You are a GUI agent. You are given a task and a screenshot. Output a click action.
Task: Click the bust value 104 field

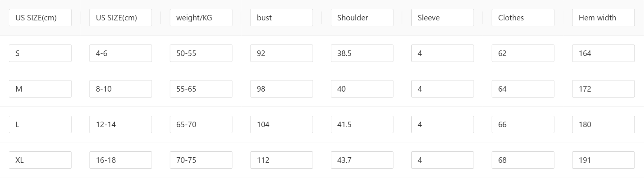click(x=281, y=125)
